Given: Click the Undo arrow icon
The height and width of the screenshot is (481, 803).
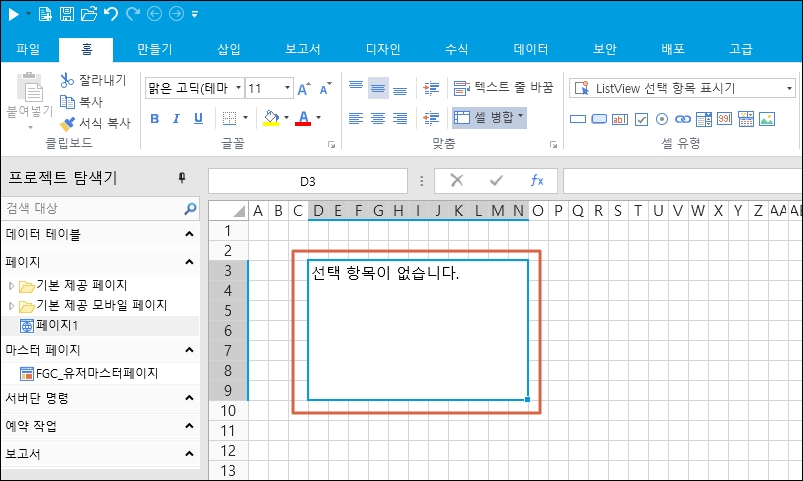Looking at the screenshot, I should tap(110, 14).
